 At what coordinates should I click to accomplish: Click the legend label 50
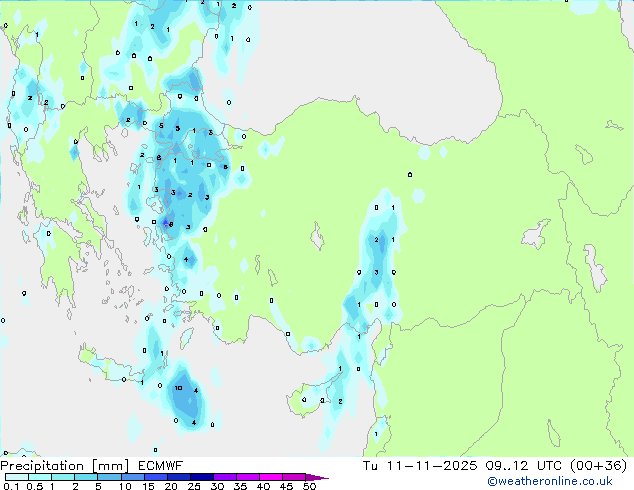click(309, 486)
